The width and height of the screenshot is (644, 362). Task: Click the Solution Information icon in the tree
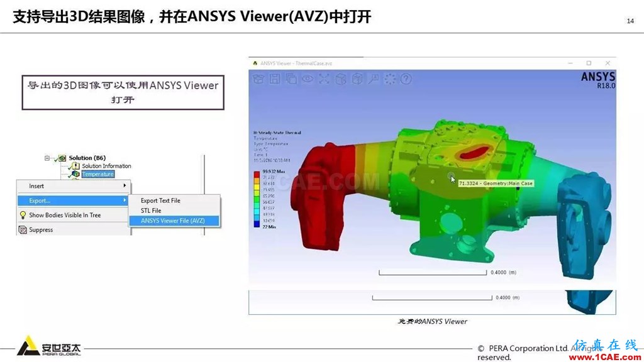tap(75, 166)
